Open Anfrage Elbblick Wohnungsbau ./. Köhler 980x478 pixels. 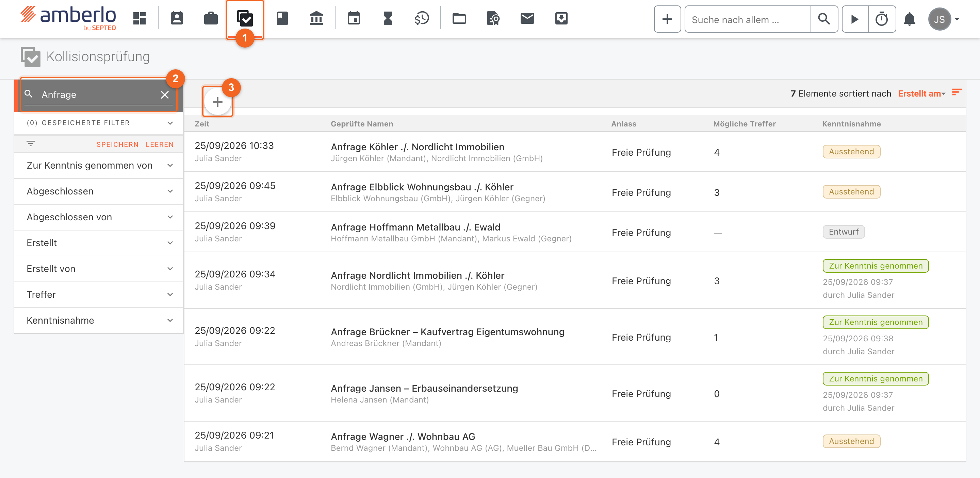pyautogui.click(x=422, y=187)
